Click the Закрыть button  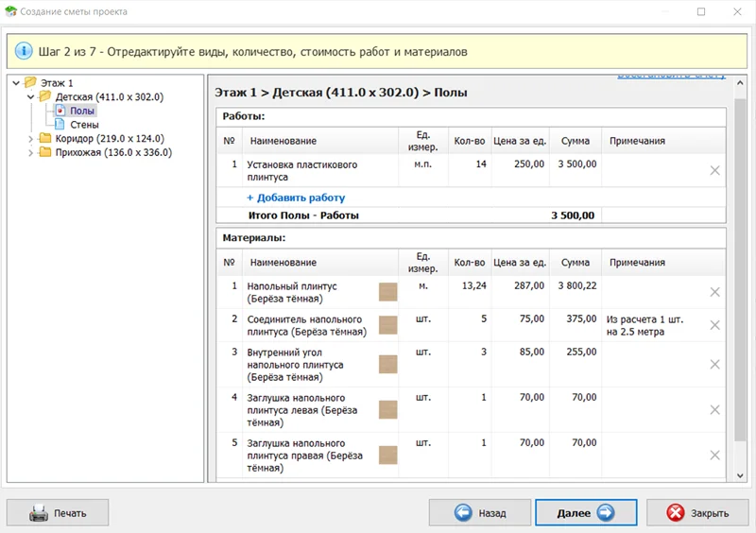click(697, 513)
